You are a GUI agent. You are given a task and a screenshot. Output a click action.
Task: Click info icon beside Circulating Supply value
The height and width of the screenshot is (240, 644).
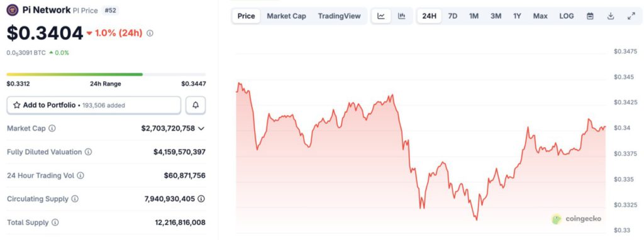coord(201,199)
